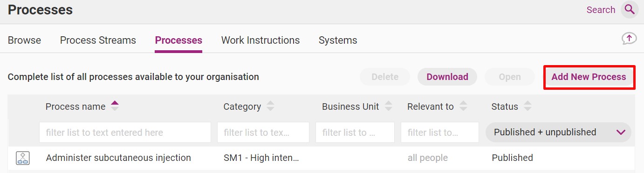Click the magnifier search icon

point(630,10)
